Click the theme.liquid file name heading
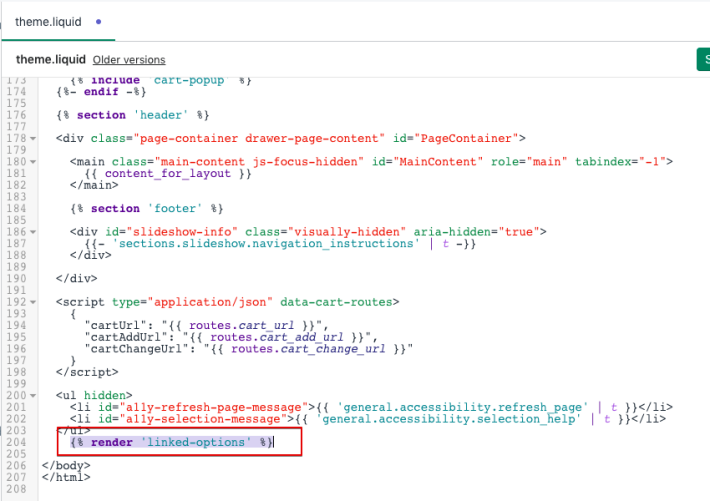 click(50, 60)
